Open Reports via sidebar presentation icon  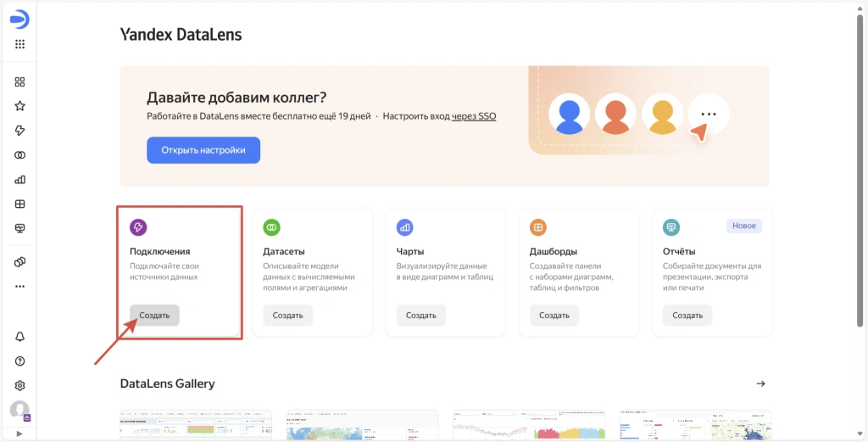[x=19, y=229]
